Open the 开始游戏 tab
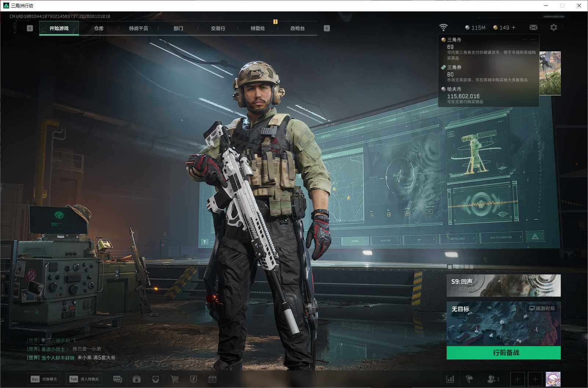 59,28
